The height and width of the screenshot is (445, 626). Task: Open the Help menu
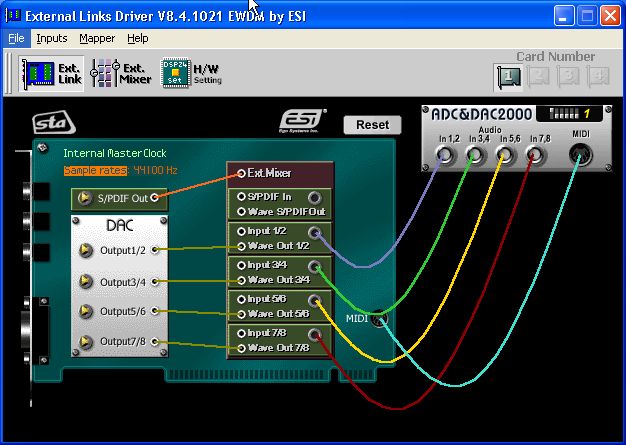click(138, 38)
